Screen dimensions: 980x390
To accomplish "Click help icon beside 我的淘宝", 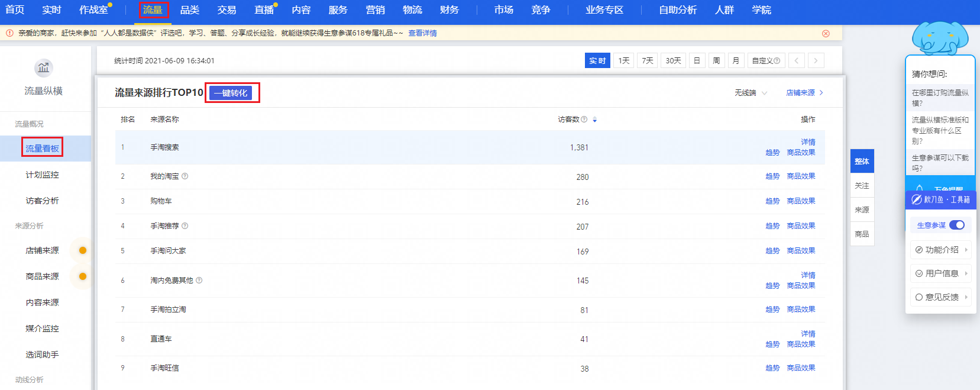I will (185, 176).
